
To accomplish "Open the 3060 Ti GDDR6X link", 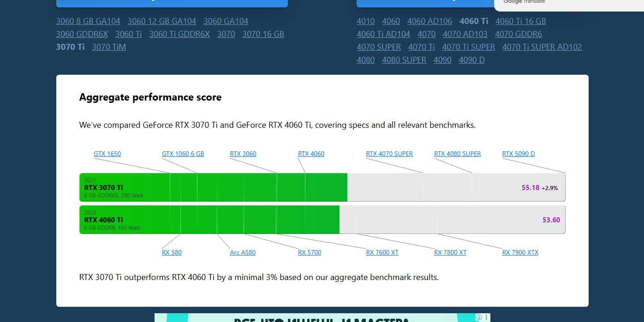I will (179, 34).
